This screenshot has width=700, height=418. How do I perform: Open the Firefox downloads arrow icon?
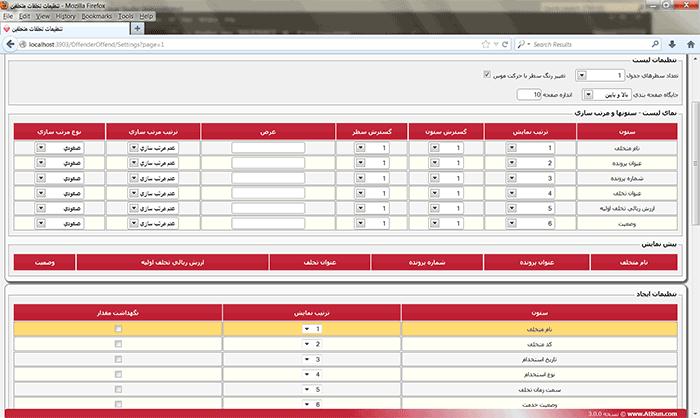coord(672,44)
